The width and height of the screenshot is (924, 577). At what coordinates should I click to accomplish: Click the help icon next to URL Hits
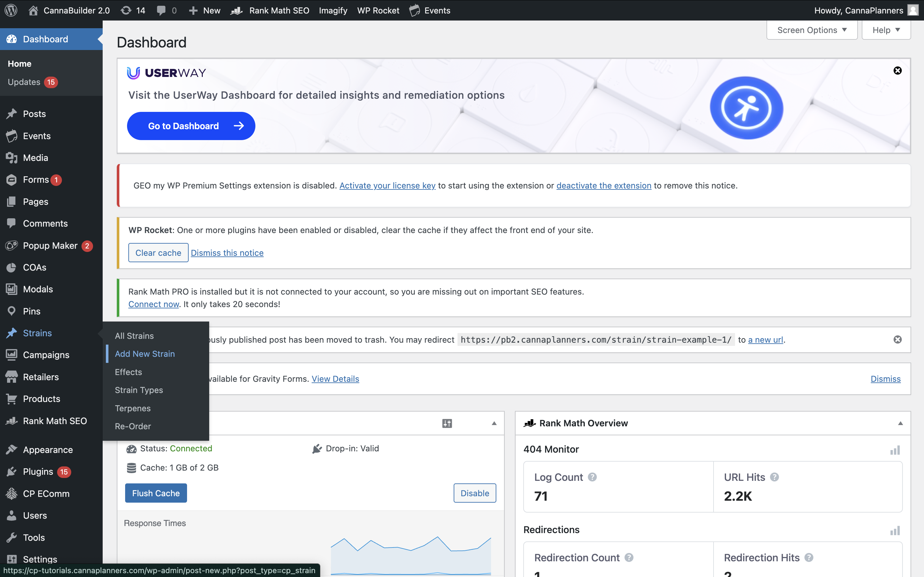[x=774, y=477]
